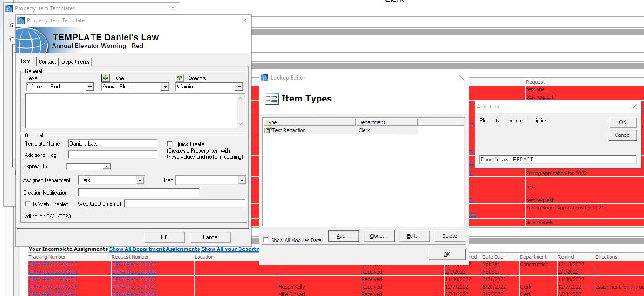This screenshot has height=296, width=644.
Task: Close the Property Item Template window
Action: pyautogui.click(x=244, y=20)
